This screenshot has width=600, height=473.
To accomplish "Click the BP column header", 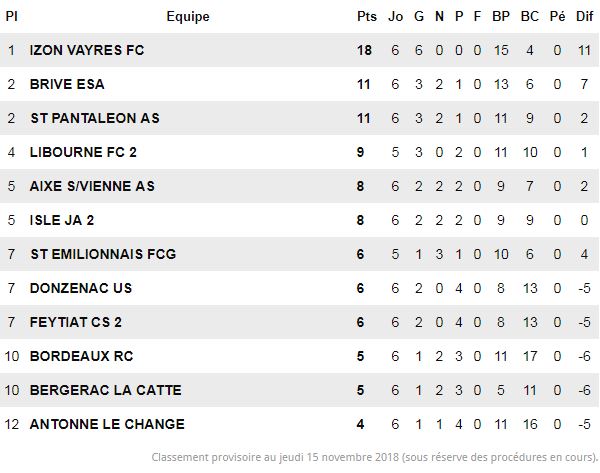I will click(501, 16).
